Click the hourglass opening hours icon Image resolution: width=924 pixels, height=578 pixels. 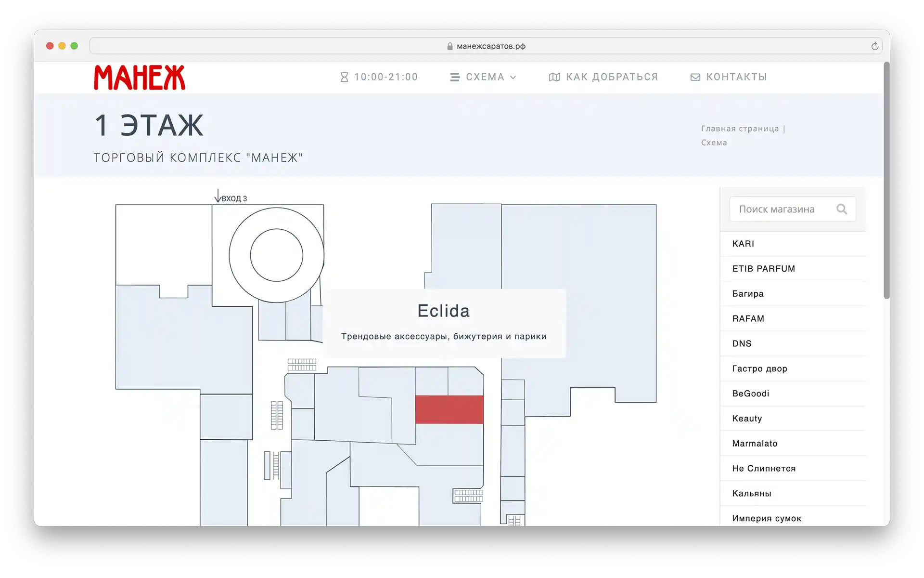344,77
